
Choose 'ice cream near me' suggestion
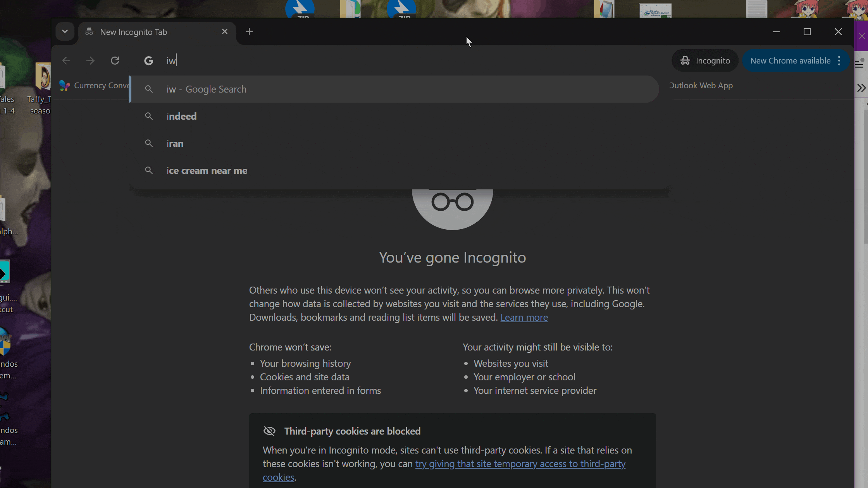207,170
